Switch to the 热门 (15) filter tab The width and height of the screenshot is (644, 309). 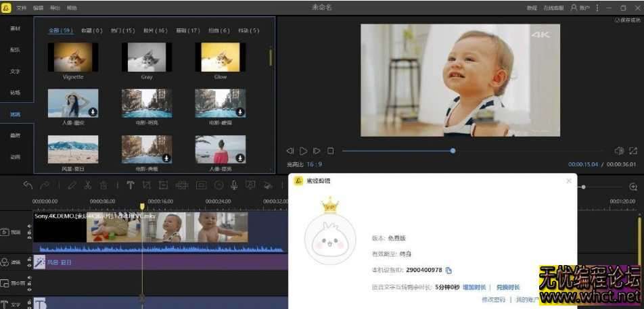click(122, 30)
